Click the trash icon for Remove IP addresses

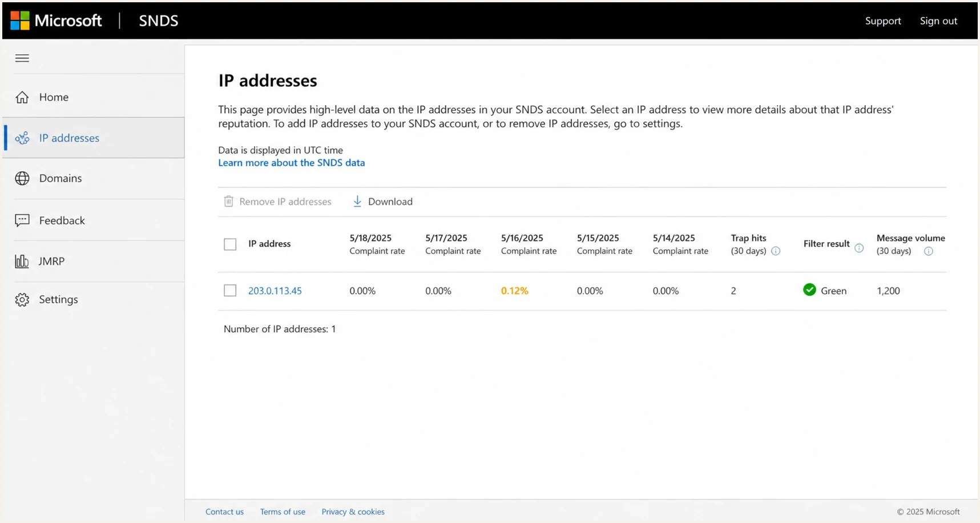(x=228, y=201)
